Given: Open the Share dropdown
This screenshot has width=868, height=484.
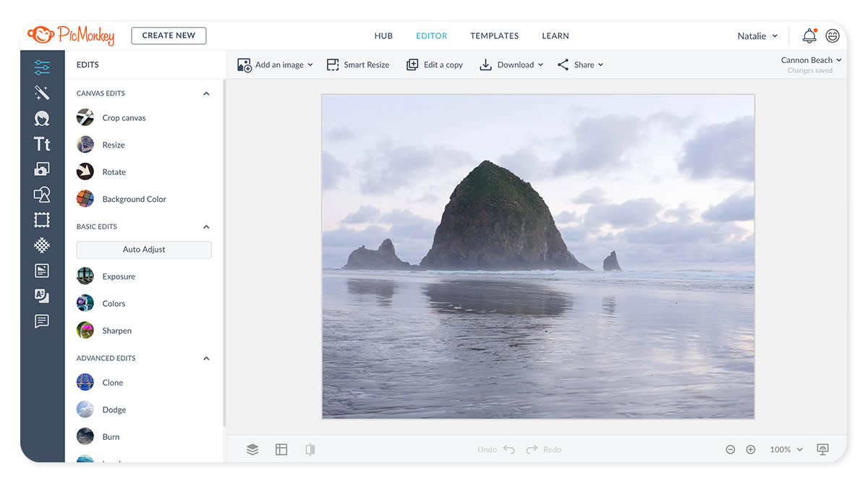Looking at the screenshot, I should click(x=580, y=64).
